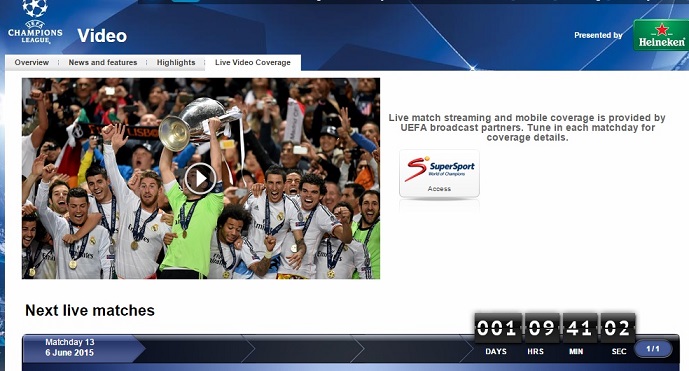Click the 09 hours countdown flip counter
The image size is (689, 371).
(542, 328)
